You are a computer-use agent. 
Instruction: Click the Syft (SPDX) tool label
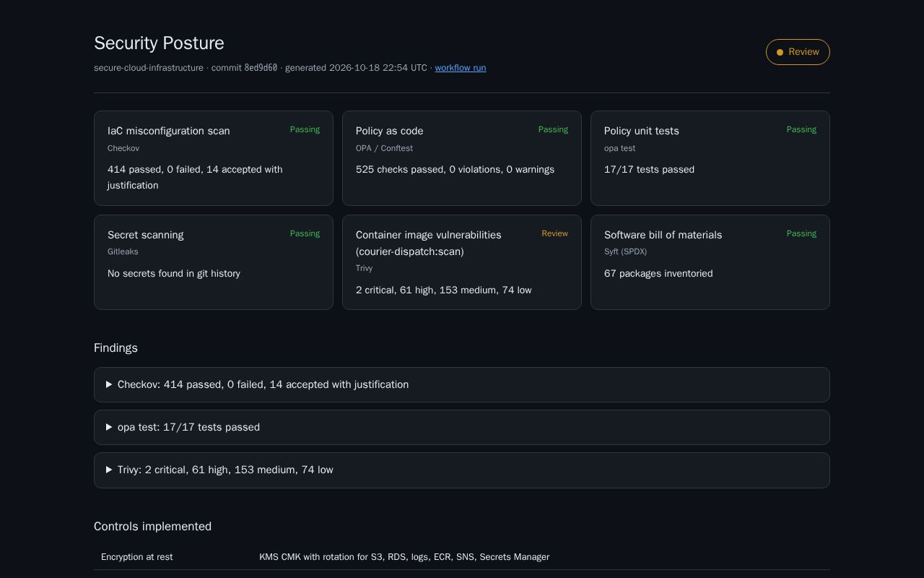626,251
